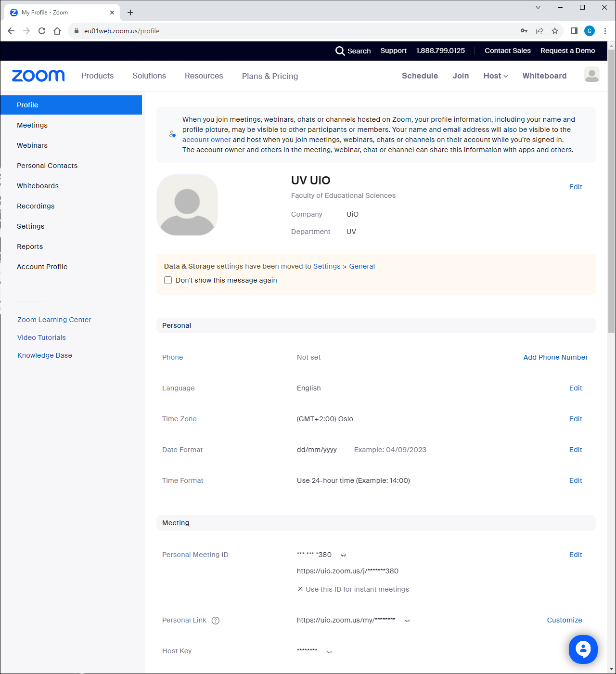The width and height of the screenshot is (616, 674).
Task: Click the page vertical scrollbar
Action: pos(612,191)
